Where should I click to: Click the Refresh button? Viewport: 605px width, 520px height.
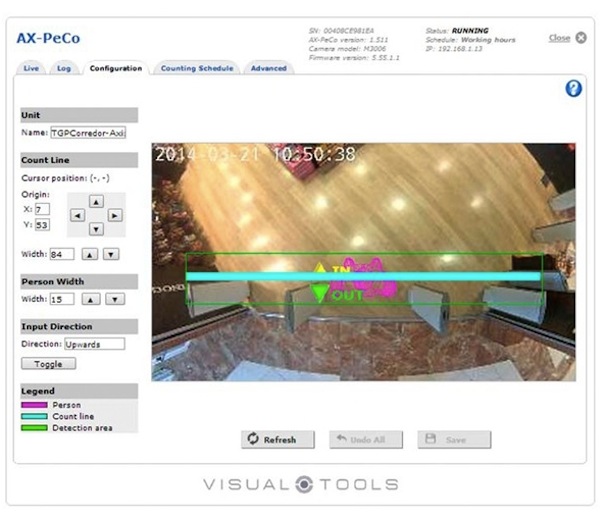pyautogui.click(x=278, y=439)
